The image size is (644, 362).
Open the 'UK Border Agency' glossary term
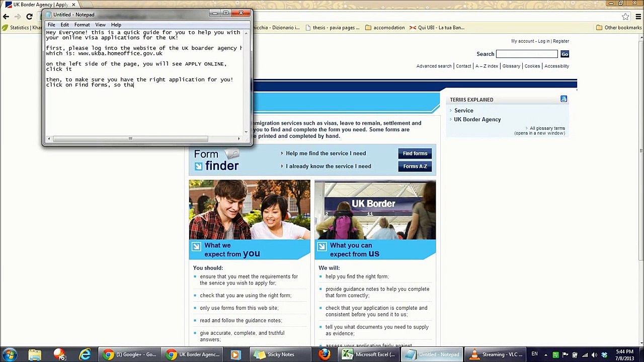coord(477,120)
